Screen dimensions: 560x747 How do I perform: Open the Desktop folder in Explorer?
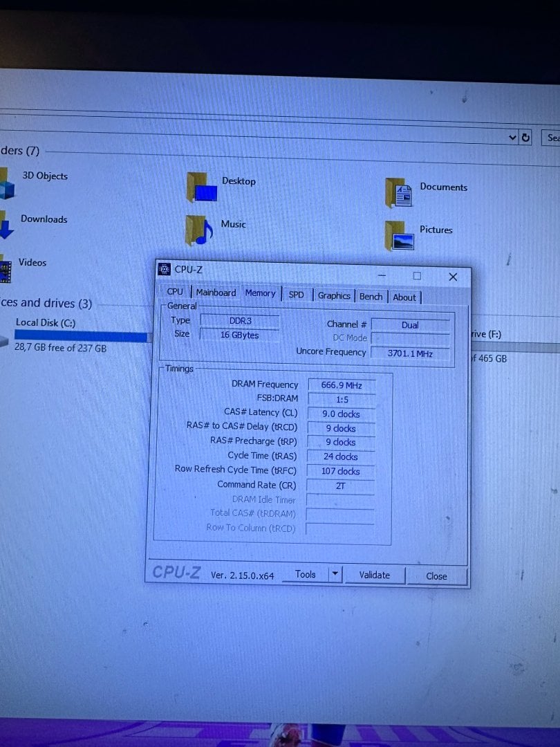[221, 186]
